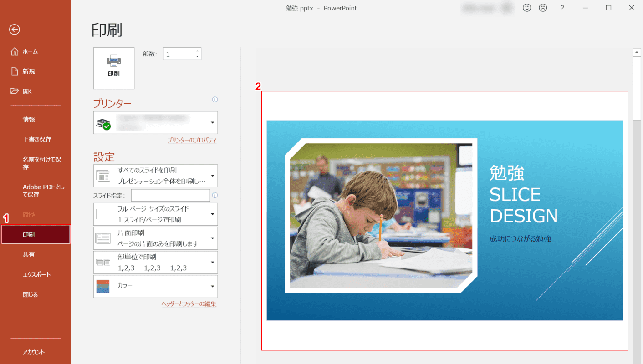
Task: Select 印刷 in the sidebar
Action: coord(36,234)
